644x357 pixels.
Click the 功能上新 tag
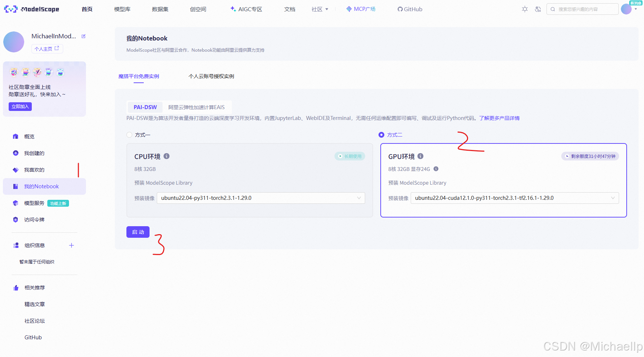(x=58, y=203)
